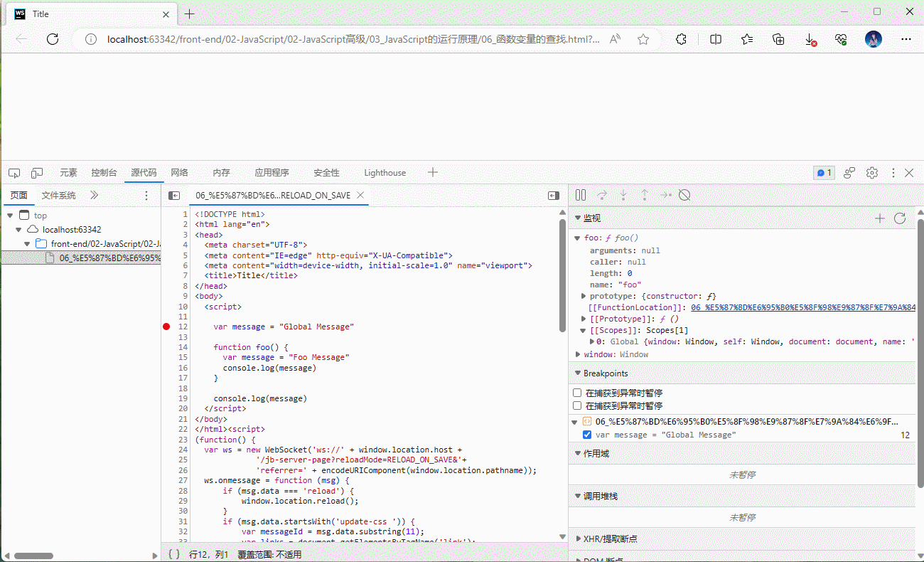Screen dimensions: 924x562
Task: Open DevTools settings gear
Action: click(872, 173)
